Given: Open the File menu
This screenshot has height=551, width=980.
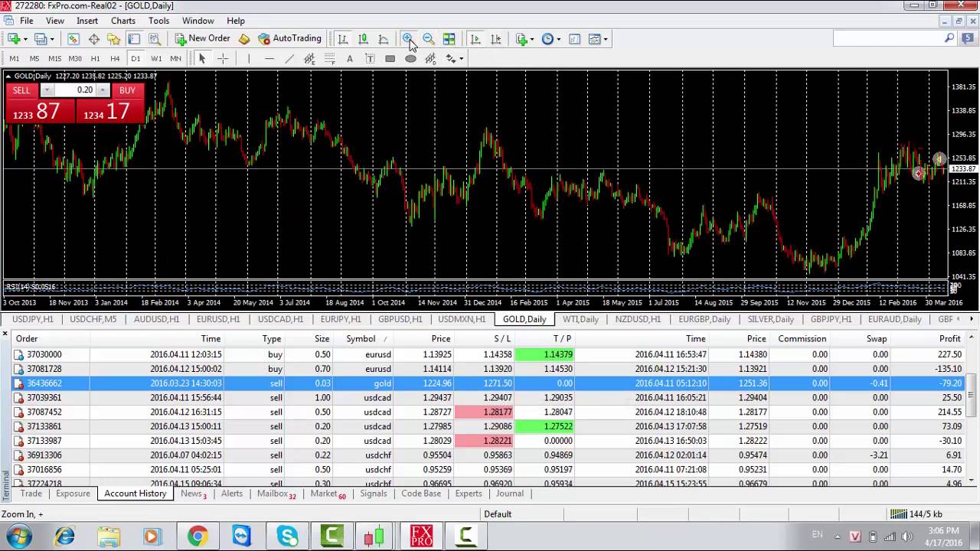Looking at the screenshot, I should click(26, 21).
